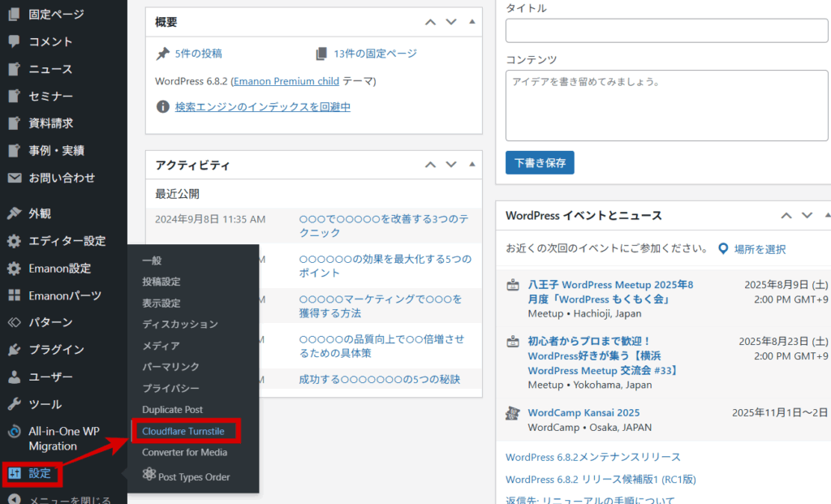Click the All-in-One WP Migration icon
Screen dimensions: 831x504
[x=14, y=432]
